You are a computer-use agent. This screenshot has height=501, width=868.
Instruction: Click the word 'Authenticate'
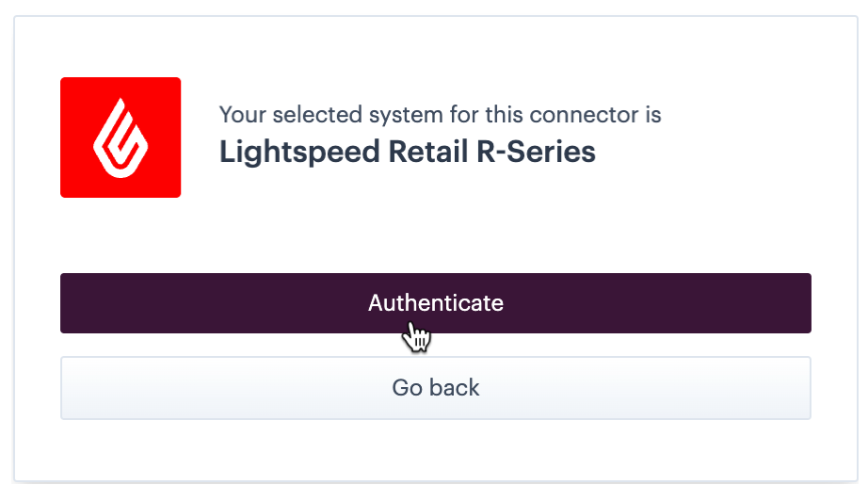pyautogui.click(x=435, y=303)
